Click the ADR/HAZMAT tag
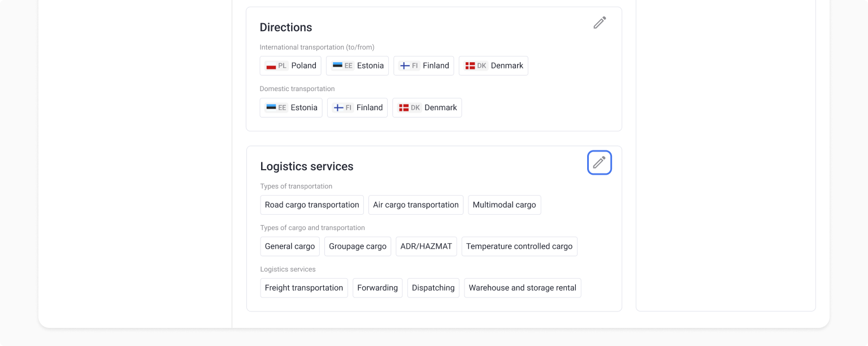 426,246
